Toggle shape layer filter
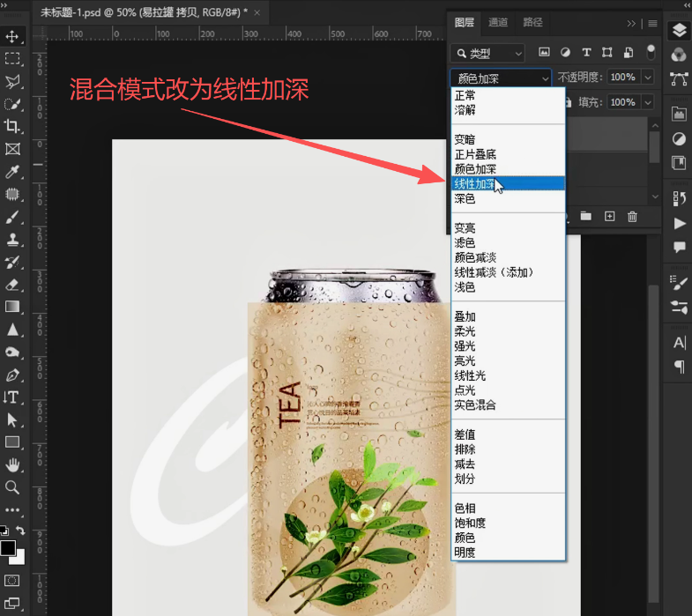 (607, 53)
